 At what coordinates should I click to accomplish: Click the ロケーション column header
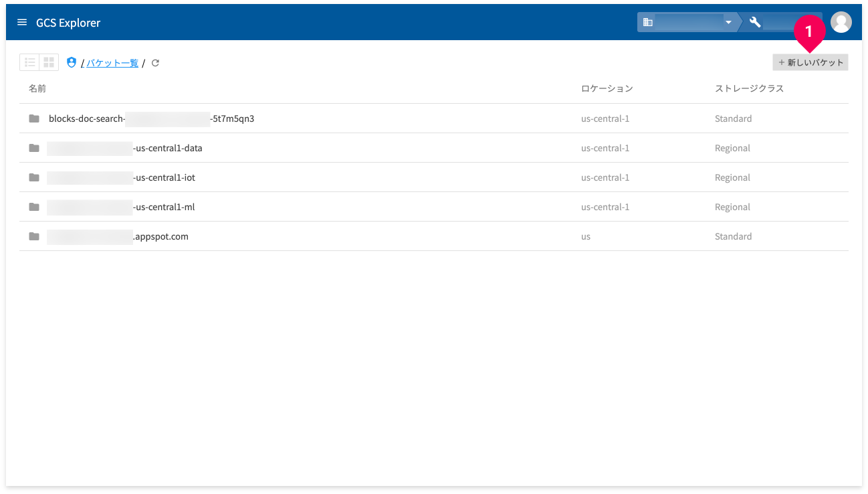(x=607, y=88)
